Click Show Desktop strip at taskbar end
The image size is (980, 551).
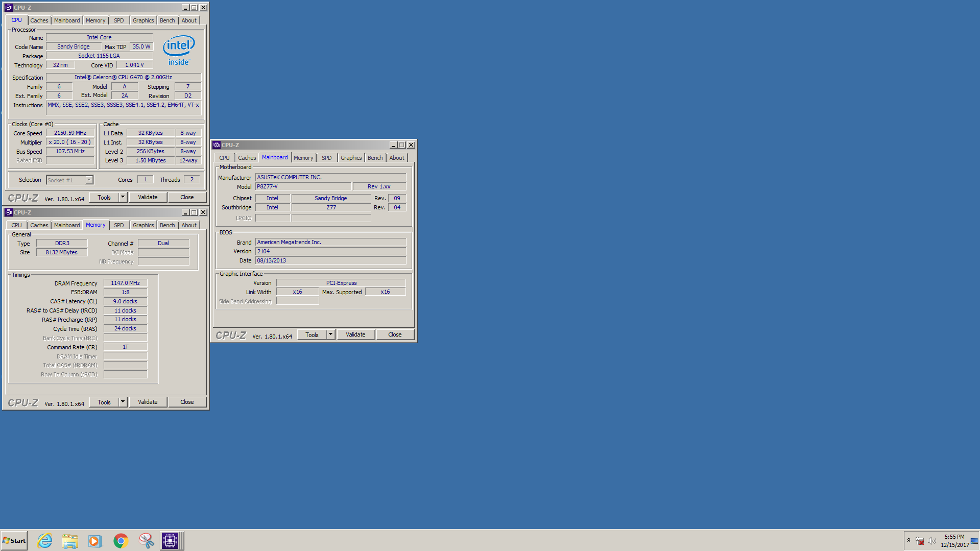tap(975, 540)
